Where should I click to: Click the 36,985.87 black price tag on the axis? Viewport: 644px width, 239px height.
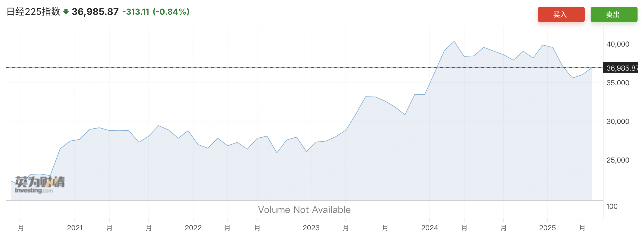pyautogui.click(x=621, y=68)
